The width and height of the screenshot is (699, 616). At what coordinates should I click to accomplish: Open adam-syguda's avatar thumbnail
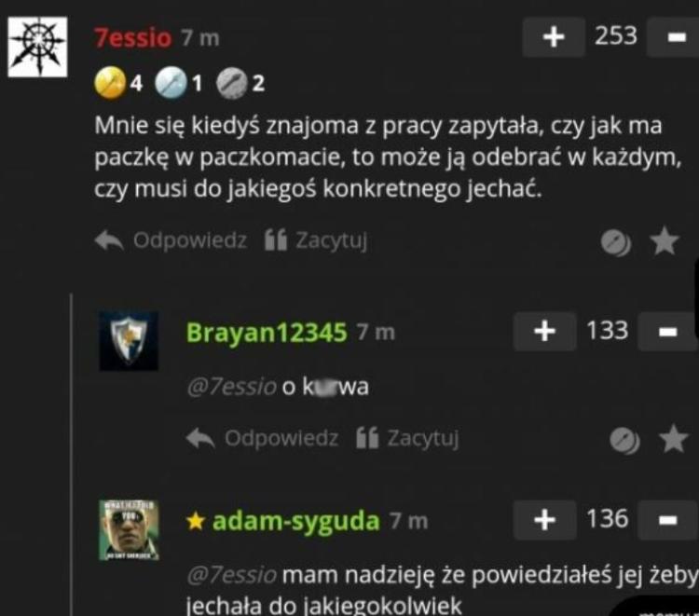(x=129, y=530)
